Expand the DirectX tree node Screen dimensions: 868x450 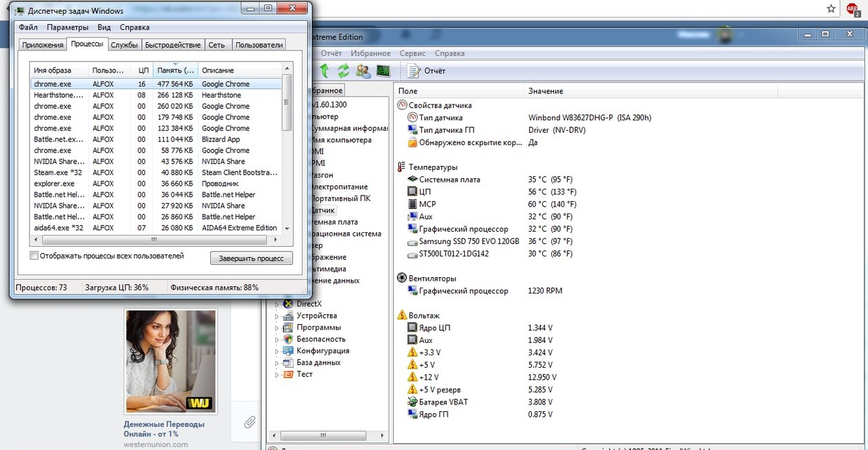click(278, 304)
